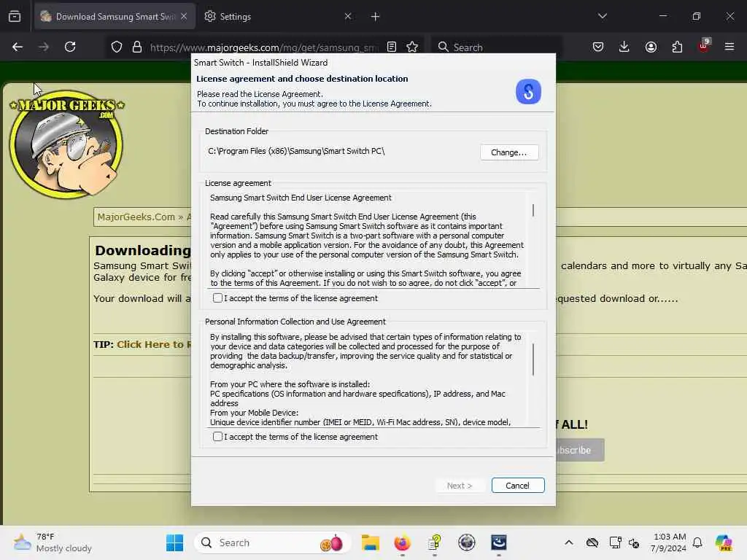Screen dimensions: 747x560
Task: Open the Firefox hamburger menu
Action: pyautogui.click(x=729, y=47)
